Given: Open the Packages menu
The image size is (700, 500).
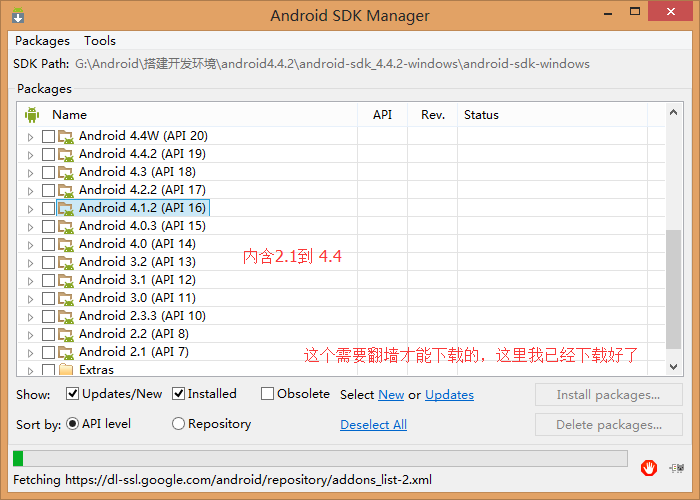Looking at the screenshot, I should (42, 41).
